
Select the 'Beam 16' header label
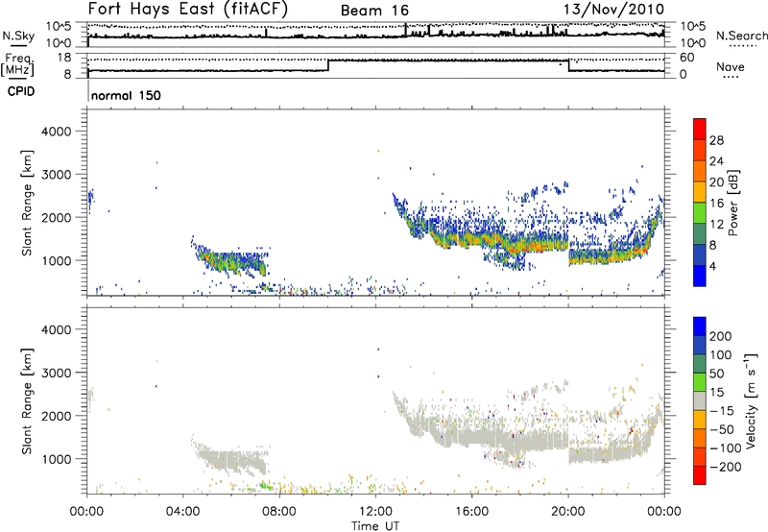pos(374,11)
